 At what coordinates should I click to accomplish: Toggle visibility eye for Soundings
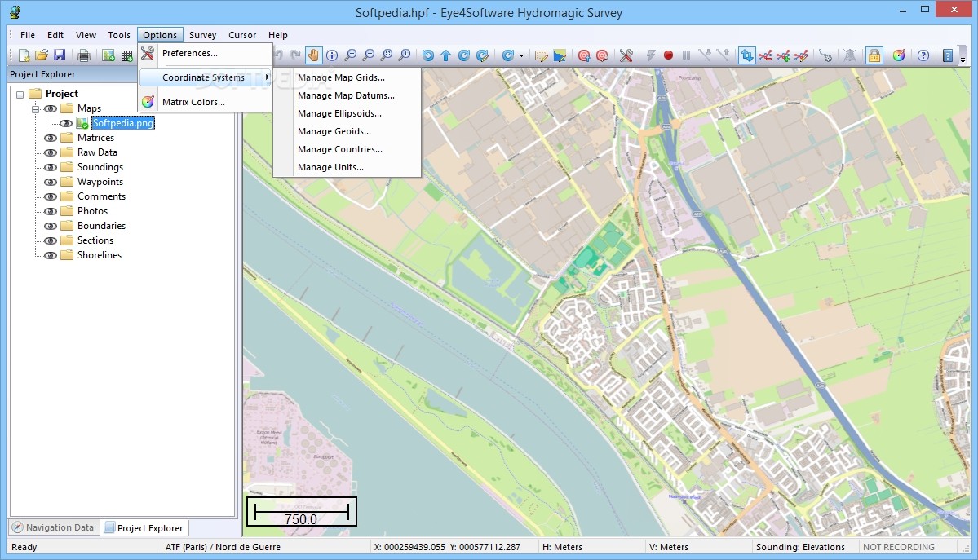pyautogui.click(x=51, y=167)
